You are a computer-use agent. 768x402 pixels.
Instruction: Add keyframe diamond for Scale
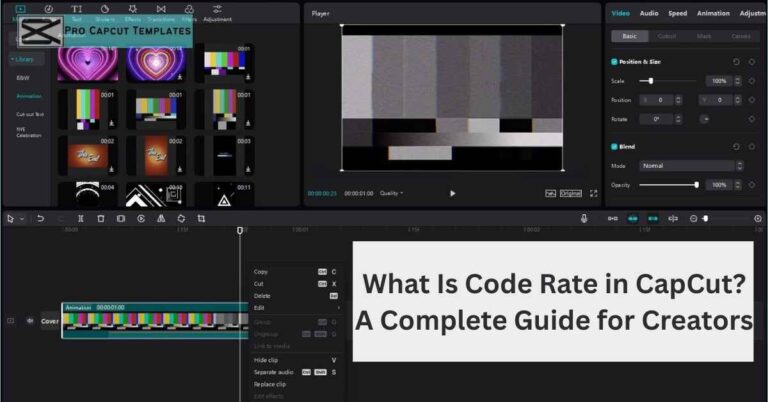(752, 81)
